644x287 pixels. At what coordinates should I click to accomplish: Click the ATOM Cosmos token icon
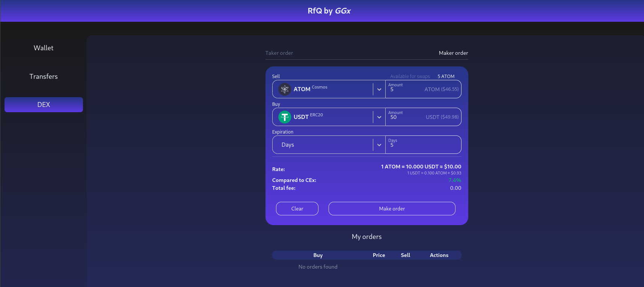point(285,89)
